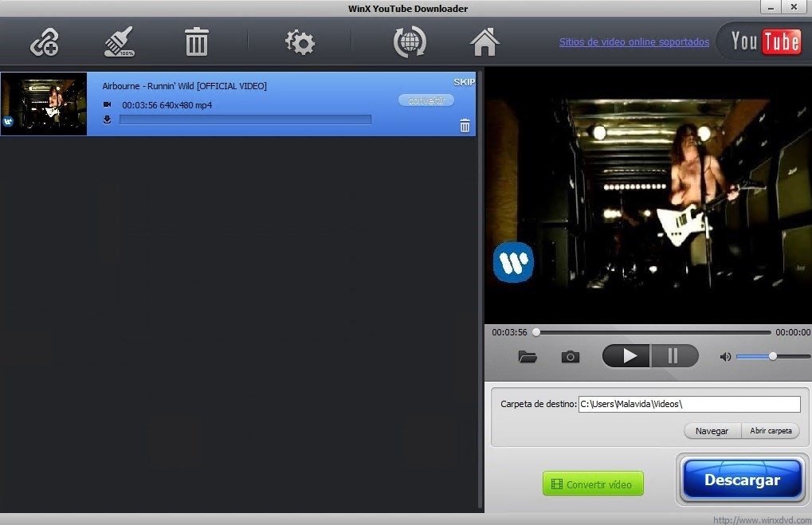Click the Airbourne download progress bar
812x525 pixels.
245,119
